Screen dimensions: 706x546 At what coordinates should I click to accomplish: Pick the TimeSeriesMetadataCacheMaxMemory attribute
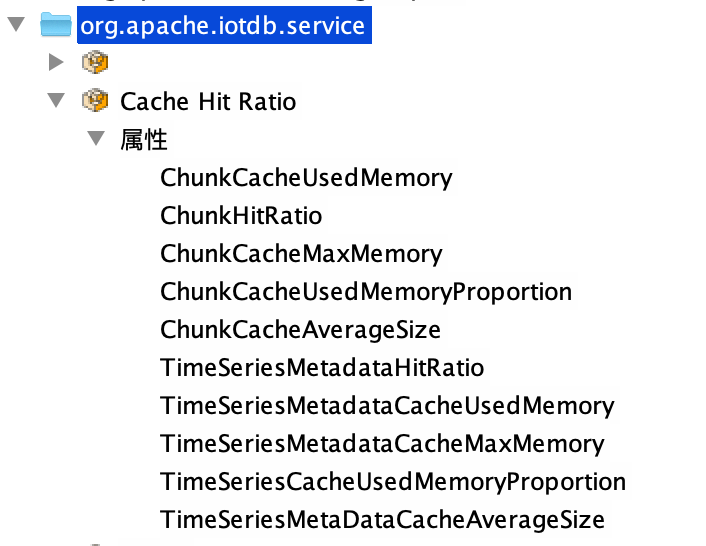click(x=382, y=444)
